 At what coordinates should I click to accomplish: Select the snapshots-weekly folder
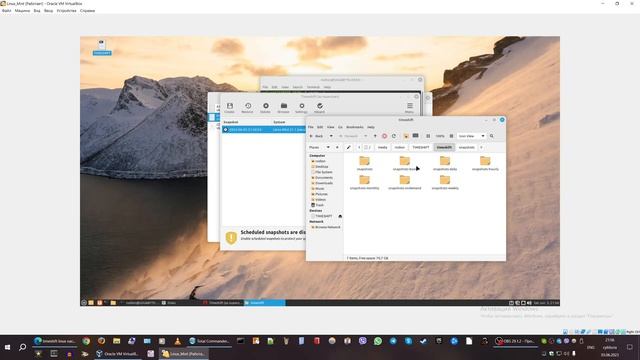[x=444, y=182]
